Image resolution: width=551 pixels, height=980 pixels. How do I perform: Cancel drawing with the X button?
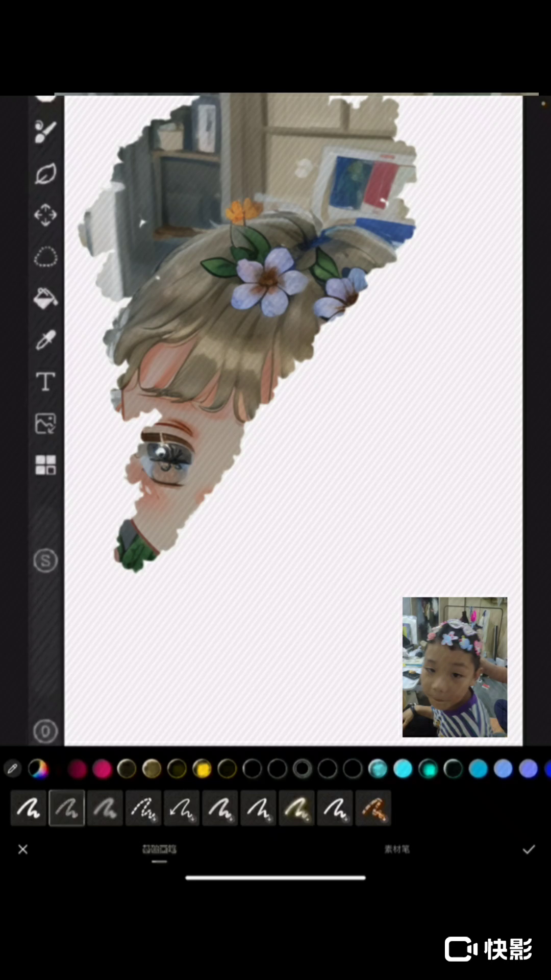pyautogui.click(x=23, y=849)
